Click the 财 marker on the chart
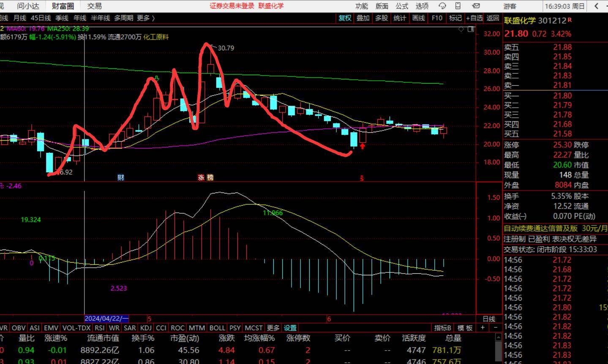 click(121, 177)
